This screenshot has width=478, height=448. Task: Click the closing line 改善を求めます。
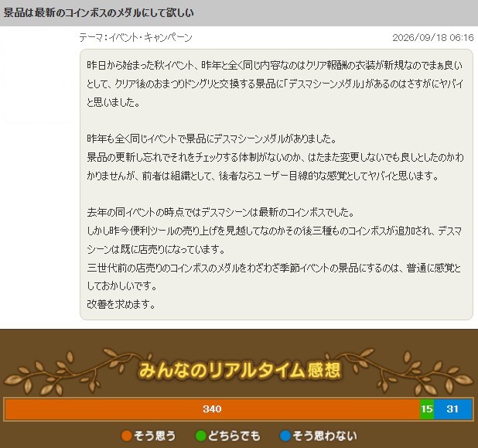tap(121, 304)
